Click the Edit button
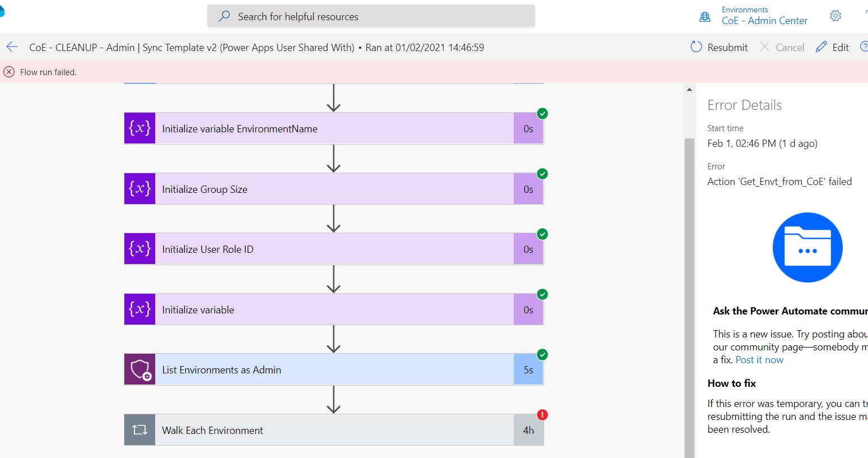The height and width of the screenshot is (458, 868). (x=832, y=47)
